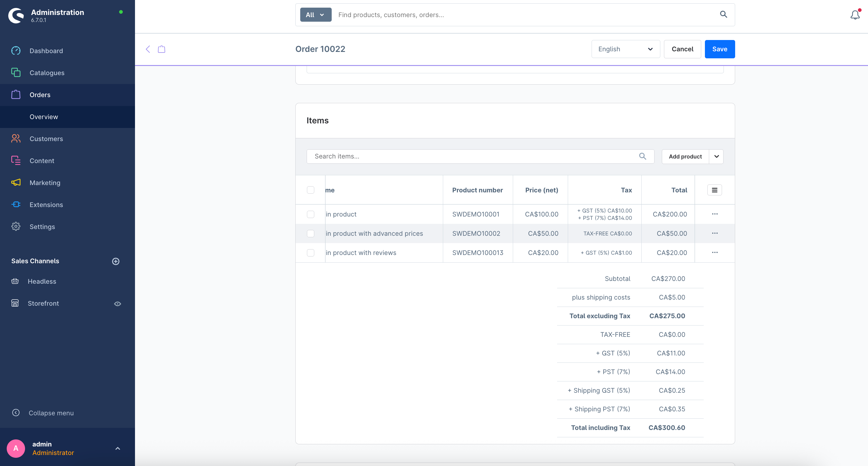This screenshot has height=466, width=868.
Task: Open notifications bell icon
Action: tap(855, 14)
